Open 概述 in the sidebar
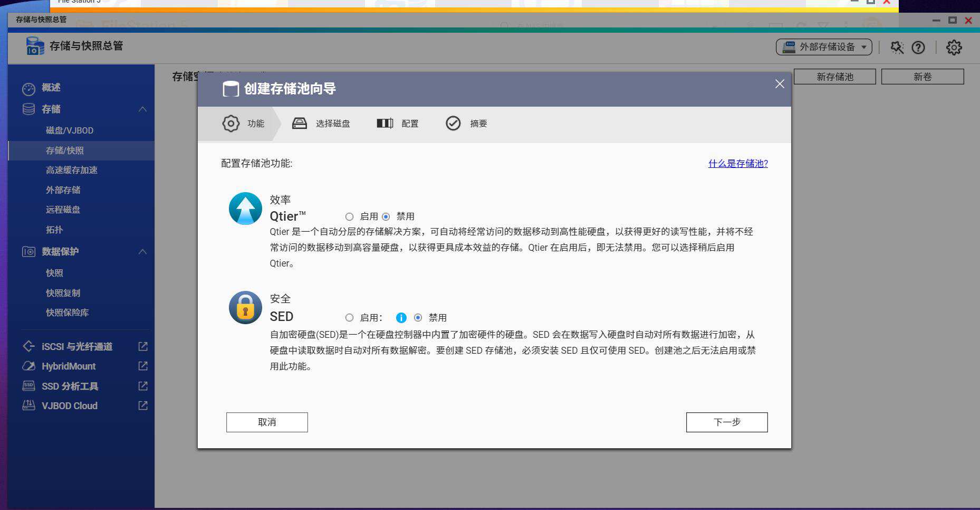Image resolution: width=980 pixels, height=510 pixels. [x=51, y=88]
